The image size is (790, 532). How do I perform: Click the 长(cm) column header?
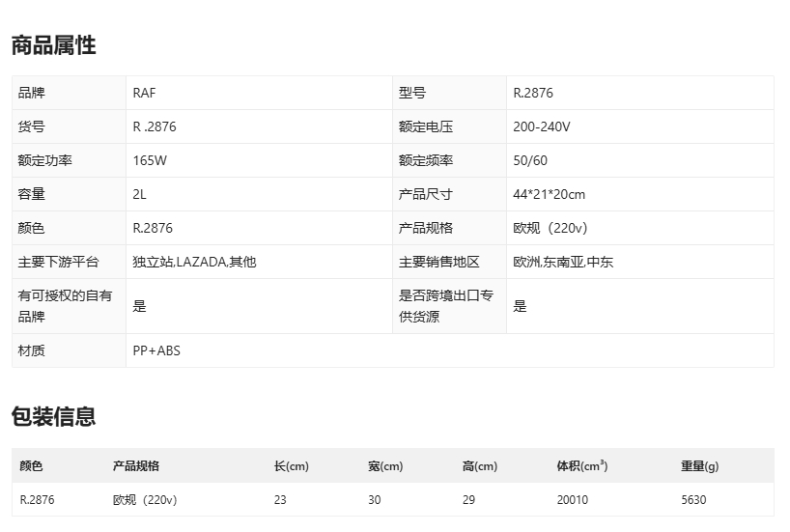[x=291, y=466]
